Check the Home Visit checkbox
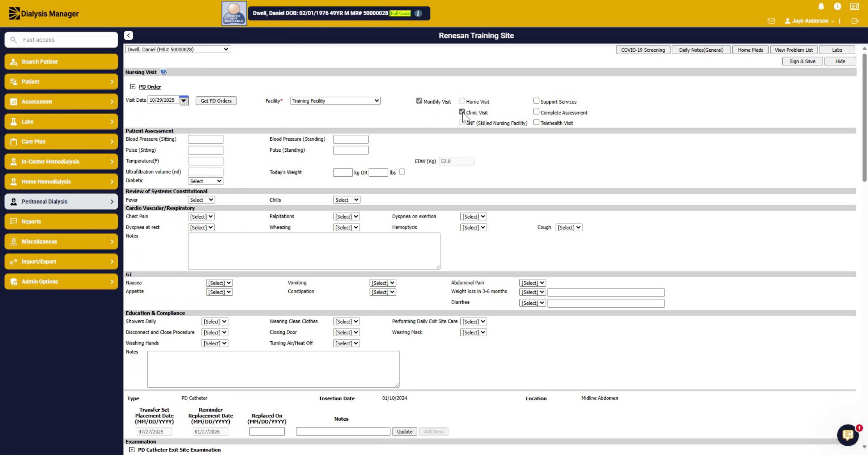Screen dimensions: 868x455 [x=462, y=101]
